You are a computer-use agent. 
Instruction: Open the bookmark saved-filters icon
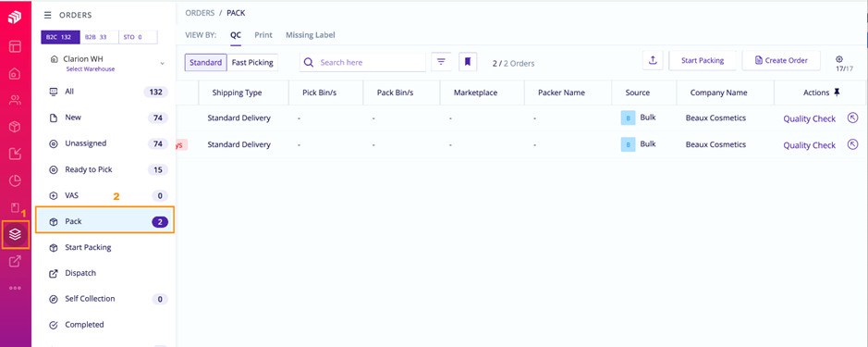[x=467, y=62]
